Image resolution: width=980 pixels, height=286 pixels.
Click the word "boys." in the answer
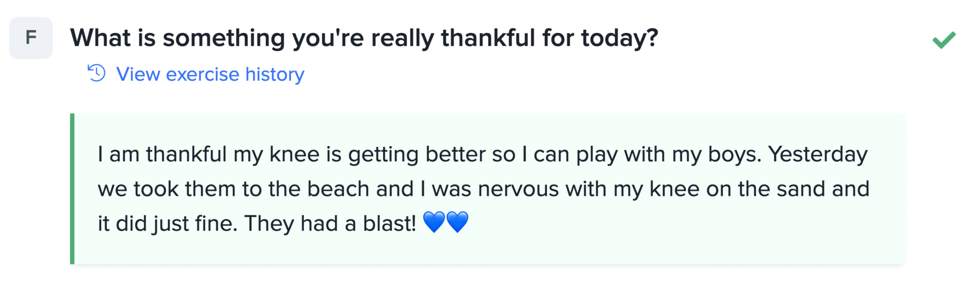click(734, 154)
